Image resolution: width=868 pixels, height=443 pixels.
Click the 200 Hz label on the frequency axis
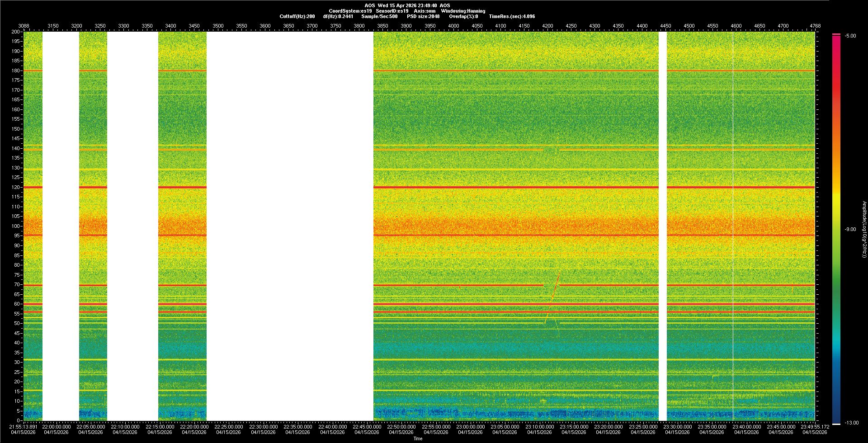click(x=16, y=32)
